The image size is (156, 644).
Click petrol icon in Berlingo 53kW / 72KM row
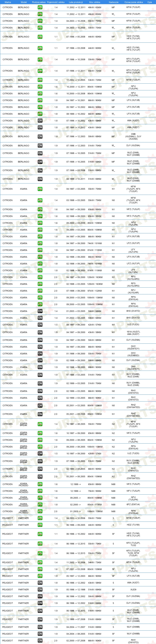tap(40, 80)
